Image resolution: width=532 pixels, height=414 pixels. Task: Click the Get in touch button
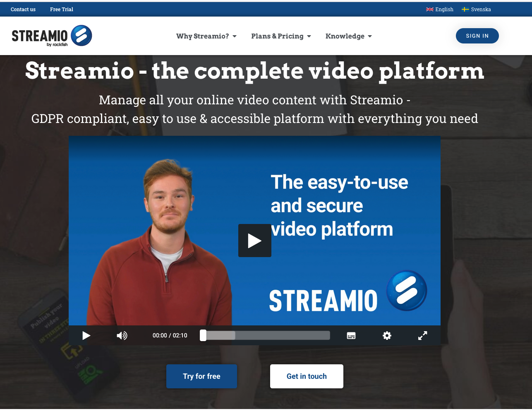[x=307, y=376]
